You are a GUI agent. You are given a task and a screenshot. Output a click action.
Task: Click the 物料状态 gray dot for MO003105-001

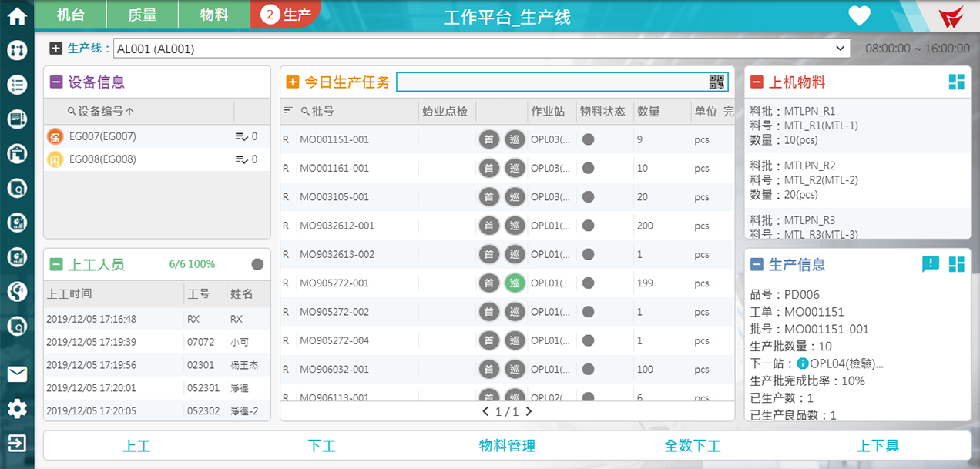click(588, 197)
